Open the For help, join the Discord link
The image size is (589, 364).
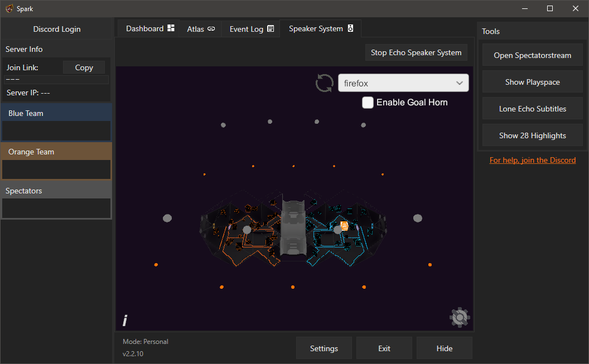pyautogui.click(x=532, y=160)
